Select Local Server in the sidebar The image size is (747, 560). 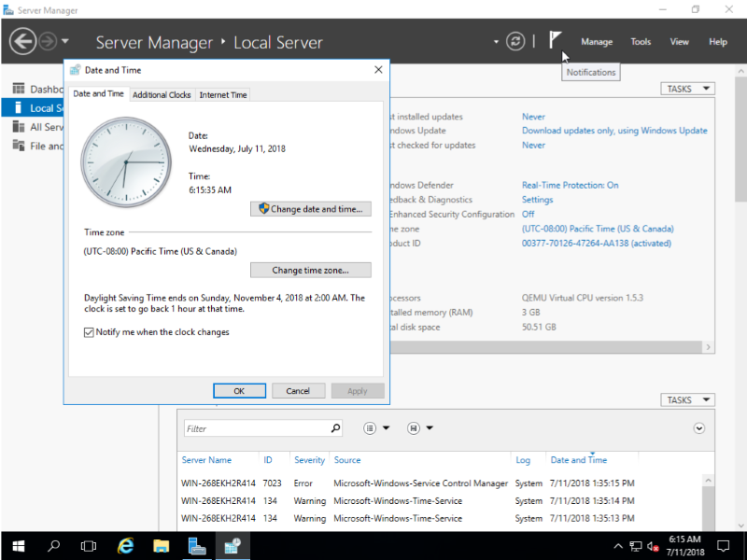point(33,108)
